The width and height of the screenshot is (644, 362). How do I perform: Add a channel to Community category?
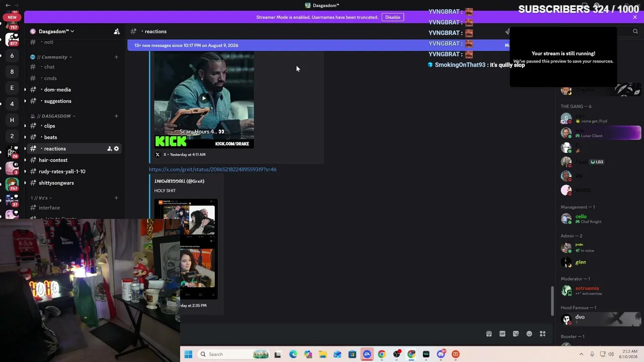pos(116,57)
